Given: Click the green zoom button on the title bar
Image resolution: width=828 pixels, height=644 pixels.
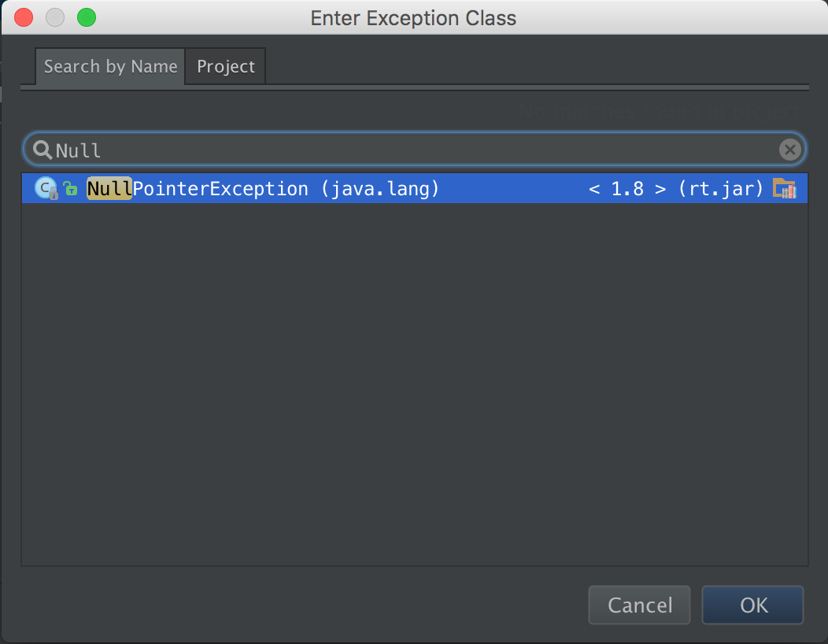Looking at the screenshot, I should click(x=87, y=17).
